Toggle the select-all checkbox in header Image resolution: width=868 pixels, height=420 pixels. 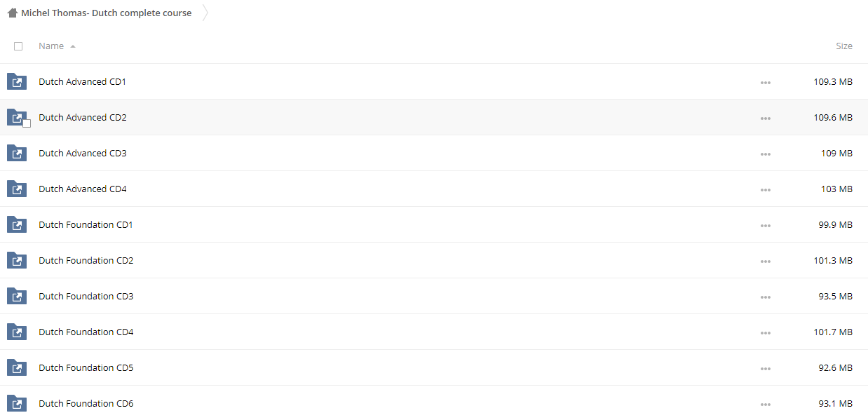pyautogui.click(x=18, y=46)
